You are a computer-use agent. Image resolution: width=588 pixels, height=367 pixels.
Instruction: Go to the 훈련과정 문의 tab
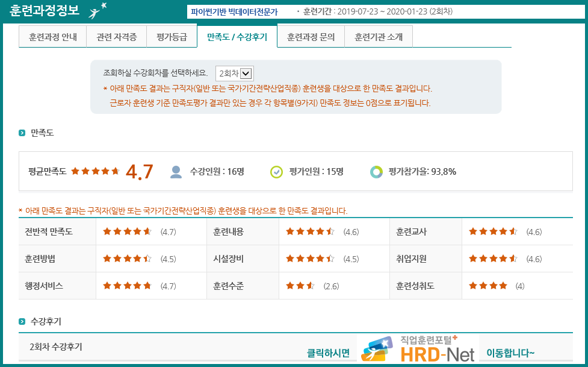pyautogui.click(x=311, y=37)
